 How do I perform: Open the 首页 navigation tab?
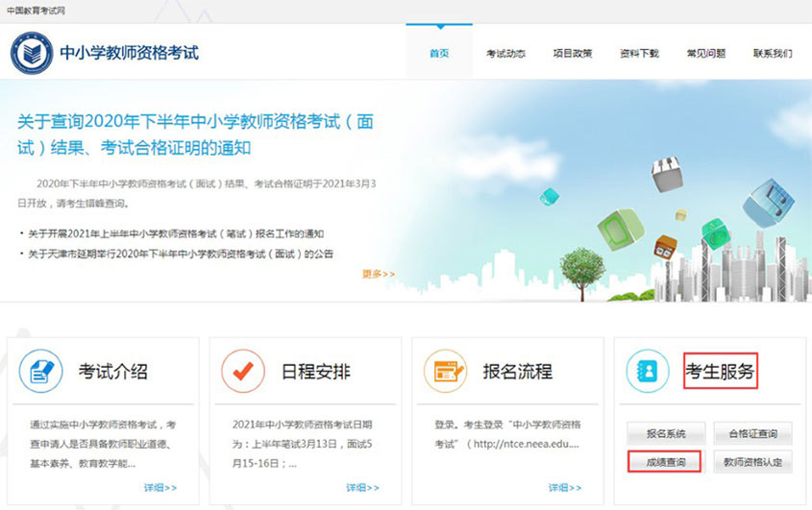point(439,54)
